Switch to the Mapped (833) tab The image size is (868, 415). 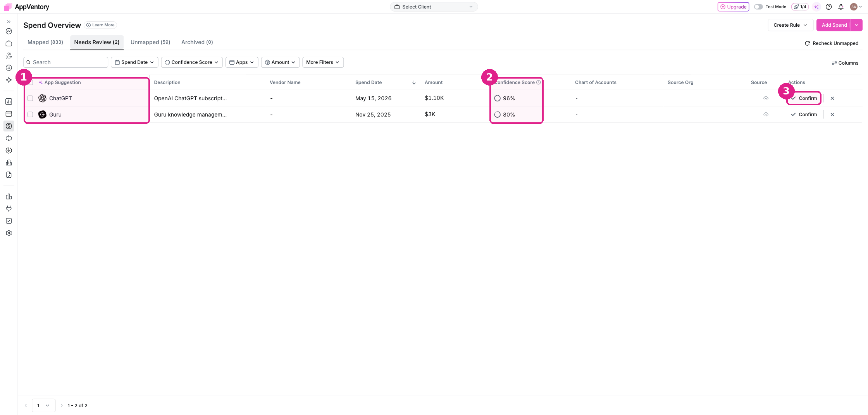tap(45, 42)
